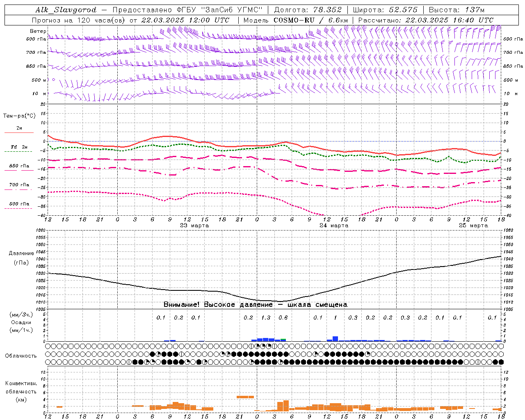Click the 25 марта date label
The image size is (525, 420).
point(473,226)
